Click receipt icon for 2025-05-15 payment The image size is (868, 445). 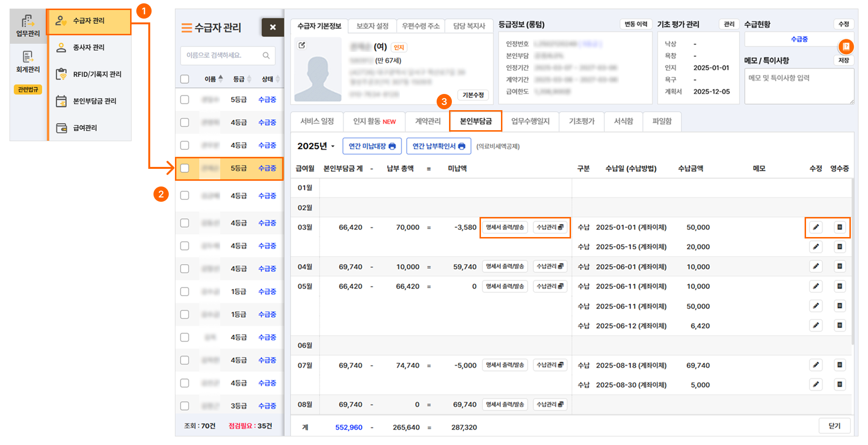pyautogui.click(x=839, y=247)
